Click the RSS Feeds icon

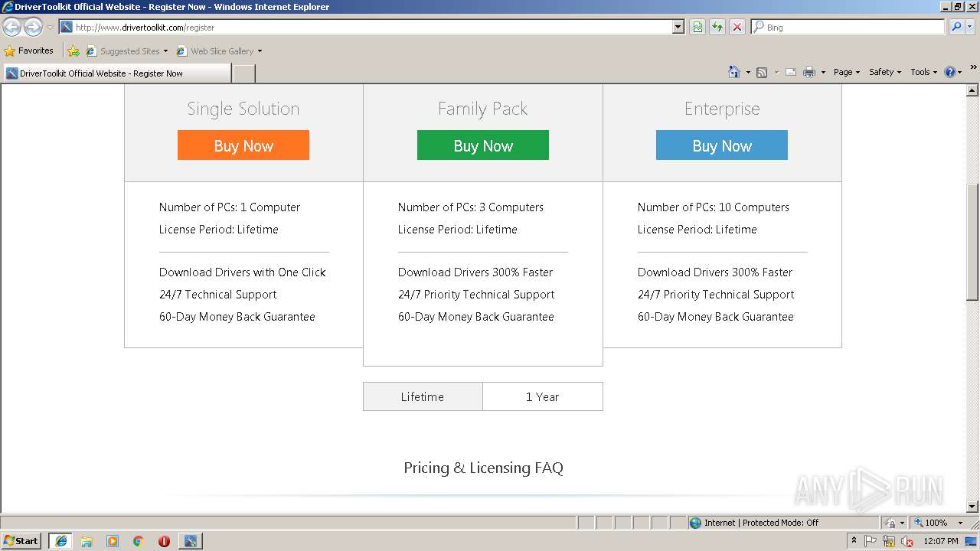click(762, 72)
